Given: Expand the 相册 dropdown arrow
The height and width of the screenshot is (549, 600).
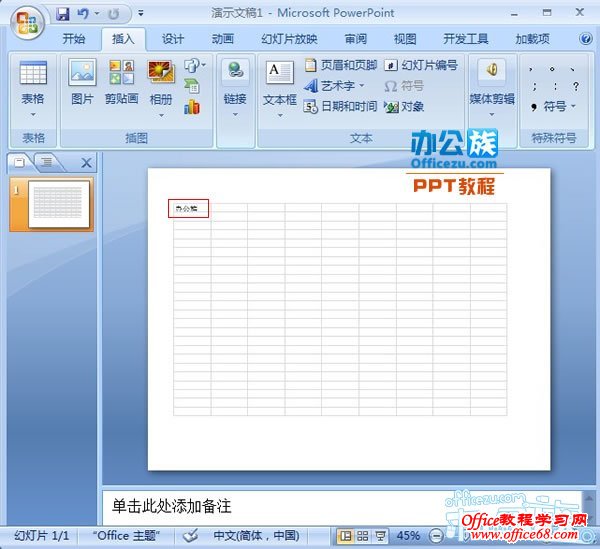Looking at the screenshot, I should (x=161, y=115).
